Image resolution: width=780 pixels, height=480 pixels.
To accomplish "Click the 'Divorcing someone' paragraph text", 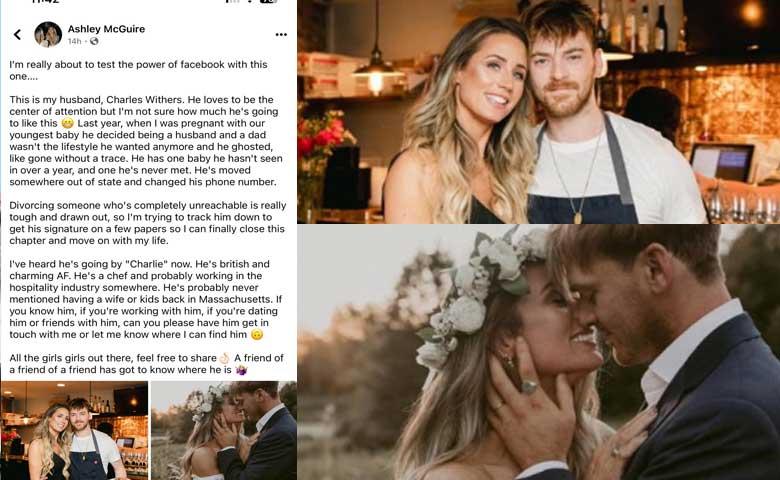I will click(x=148, y=223).
